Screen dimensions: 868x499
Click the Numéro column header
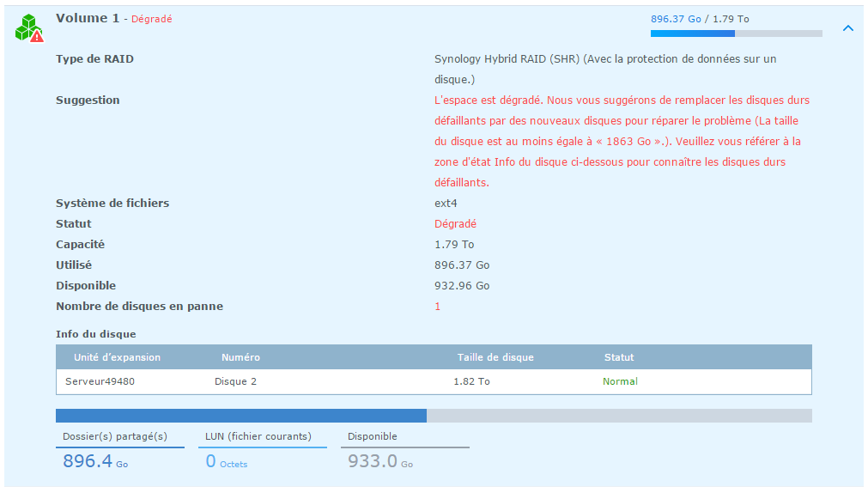(240, 357)
